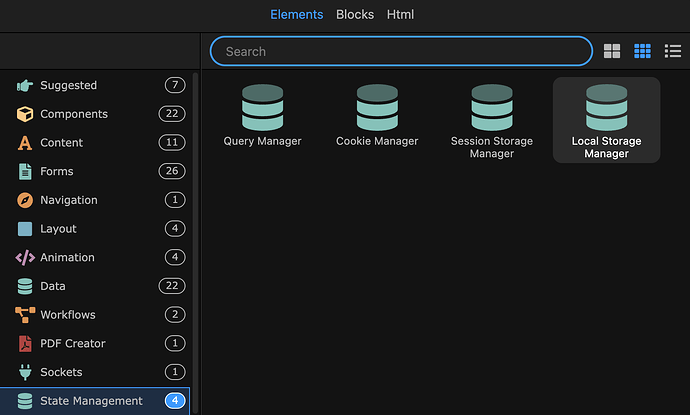This screenshot has width=690, height=415.
Task: Click the Forms count badge 26
Action: point(172,171)
